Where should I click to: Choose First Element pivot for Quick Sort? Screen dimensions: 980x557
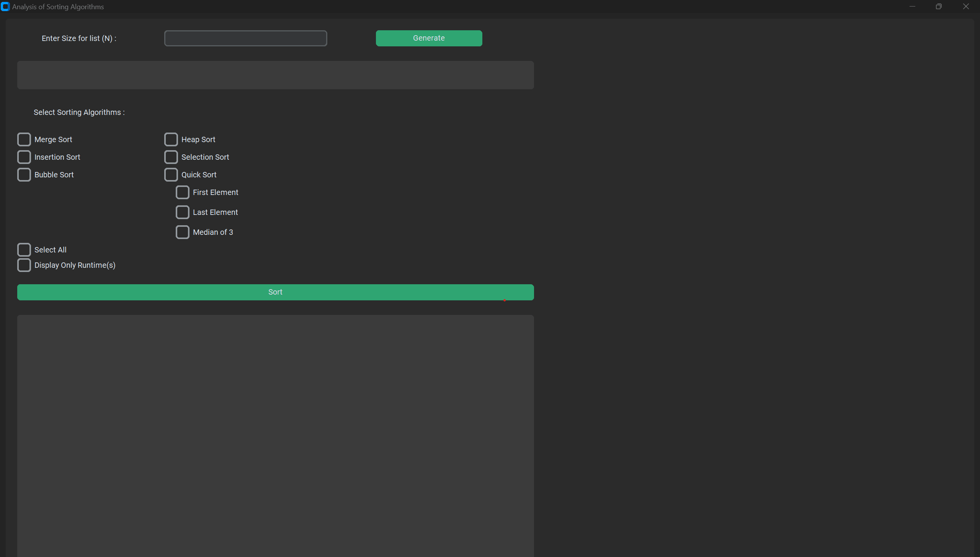[183, 192]
